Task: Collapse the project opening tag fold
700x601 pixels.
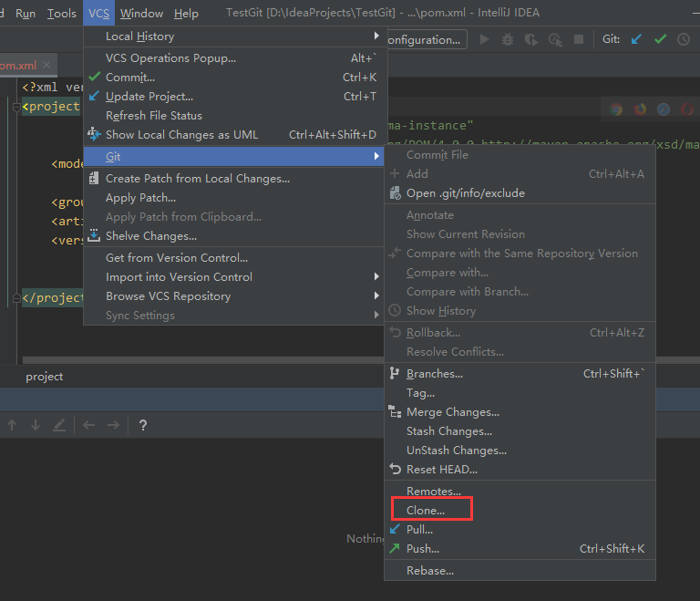Action: (x=16, y=107)
